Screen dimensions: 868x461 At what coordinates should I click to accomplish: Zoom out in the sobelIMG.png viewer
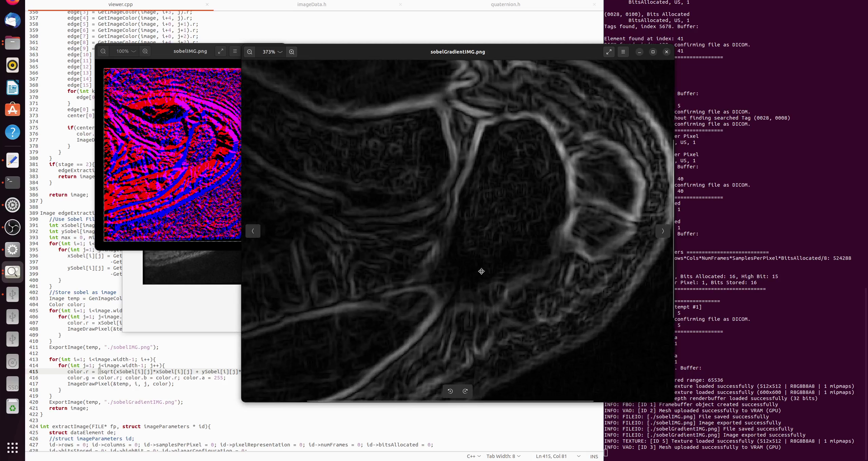click(x=103, y=51)
